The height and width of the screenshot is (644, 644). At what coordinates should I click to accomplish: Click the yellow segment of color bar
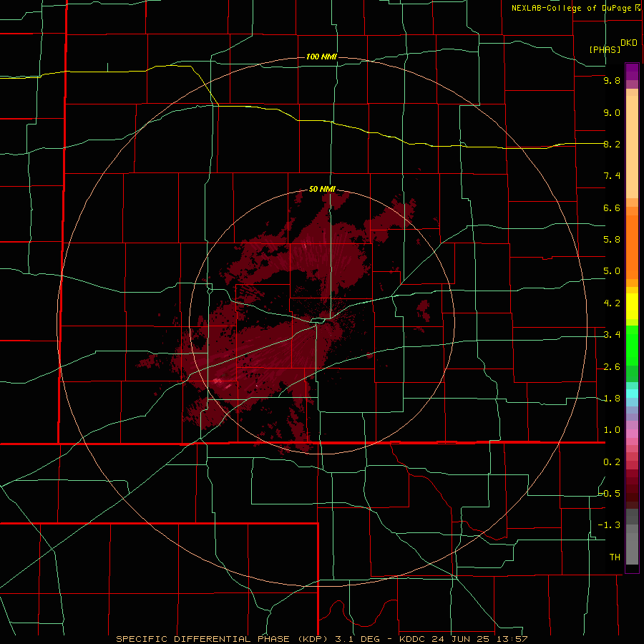[632, 306]
